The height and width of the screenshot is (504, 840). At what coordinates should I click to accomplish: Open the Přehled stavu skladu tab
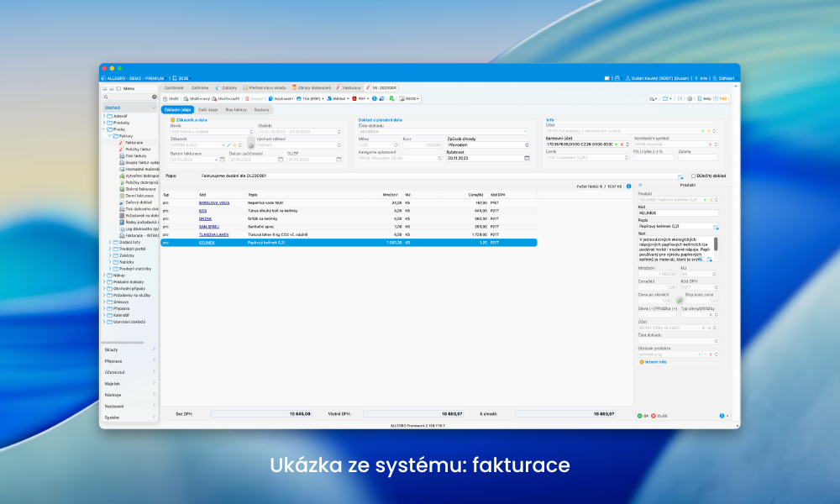point(264,88)
